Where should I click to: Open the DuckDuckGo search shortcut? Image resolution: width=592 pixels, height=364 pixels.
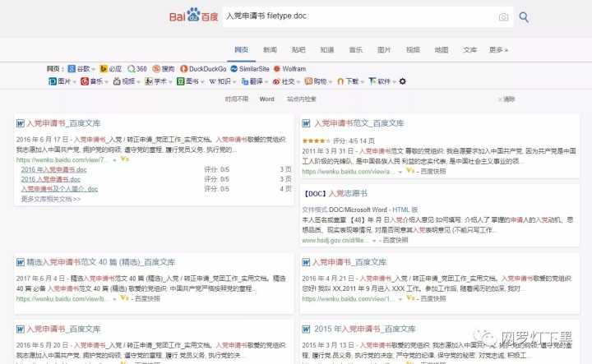(x=203, y=69)
